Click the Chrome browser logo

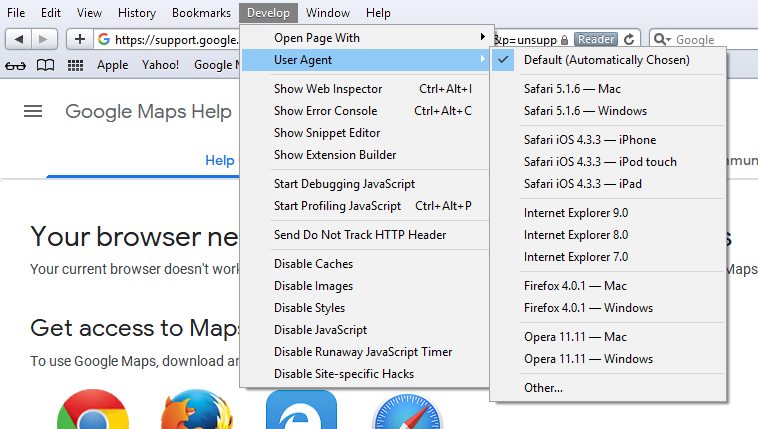pos(92,412)
